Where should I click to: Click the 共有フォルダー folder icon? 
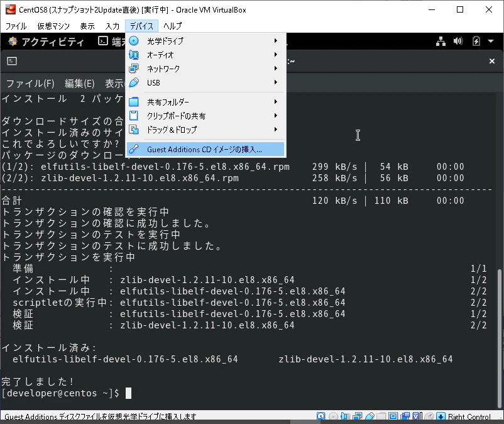click(x=134, y=102)
